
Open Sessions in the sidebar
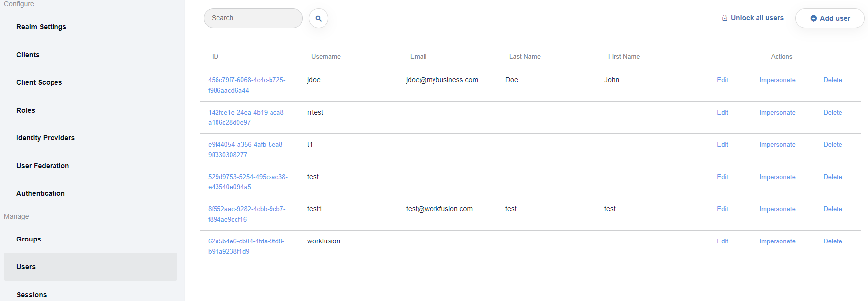point(32,295)
